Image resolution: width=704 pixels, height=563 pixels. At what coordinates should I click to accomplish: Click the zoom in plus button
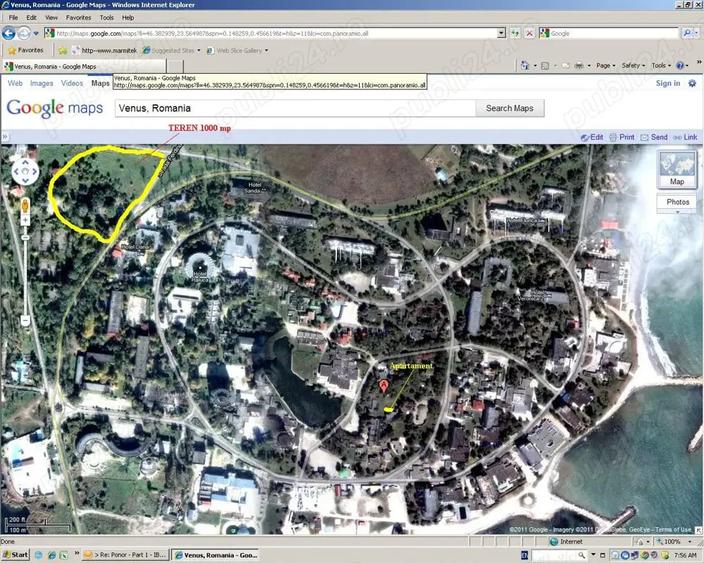(x=25, y=220)
